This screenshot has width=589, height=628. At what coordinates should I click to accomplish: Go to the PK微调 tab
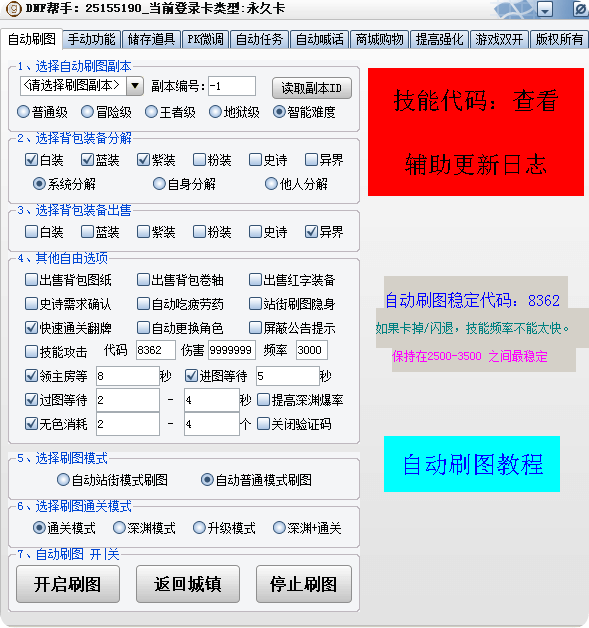(x=205, y=40)
